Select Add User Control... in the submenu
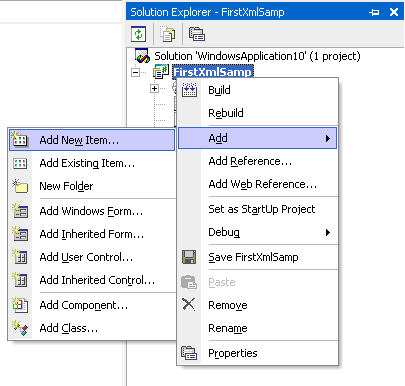Viewport: 405px width, 386px height. click(92, 257)
